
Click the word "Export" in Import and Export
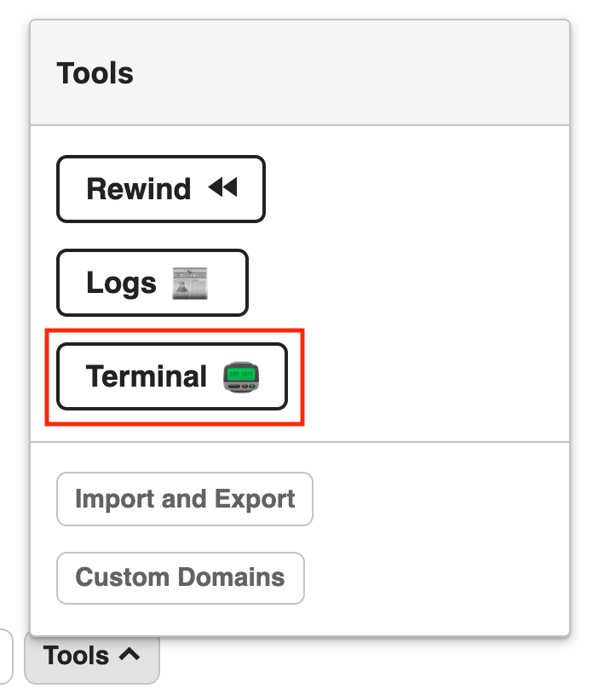click(x=255, y=499)
